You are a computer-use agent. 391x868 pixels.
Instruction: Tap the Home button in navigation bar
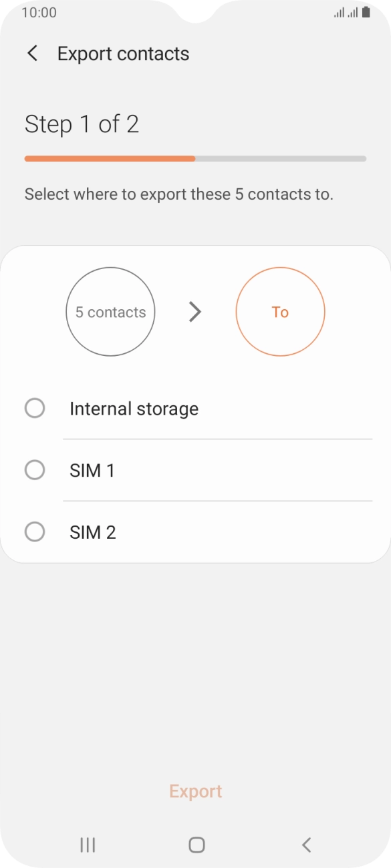coord(195,844)
